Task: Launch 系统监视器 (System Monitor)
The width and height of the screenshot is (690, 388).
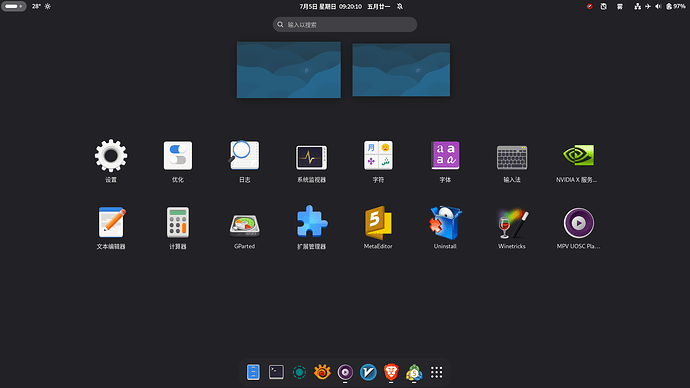Action: tap(311, 157)
